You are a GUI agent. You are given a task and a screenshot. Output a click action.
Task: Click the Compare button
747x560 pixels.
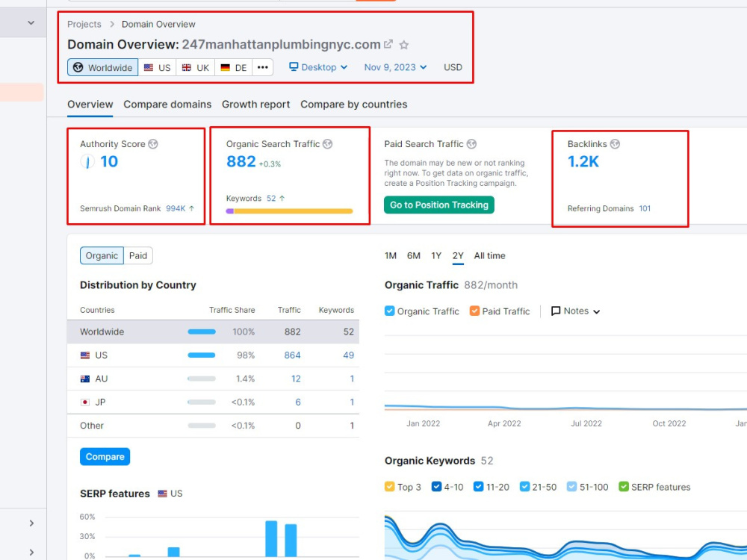(x=105, y=457)
